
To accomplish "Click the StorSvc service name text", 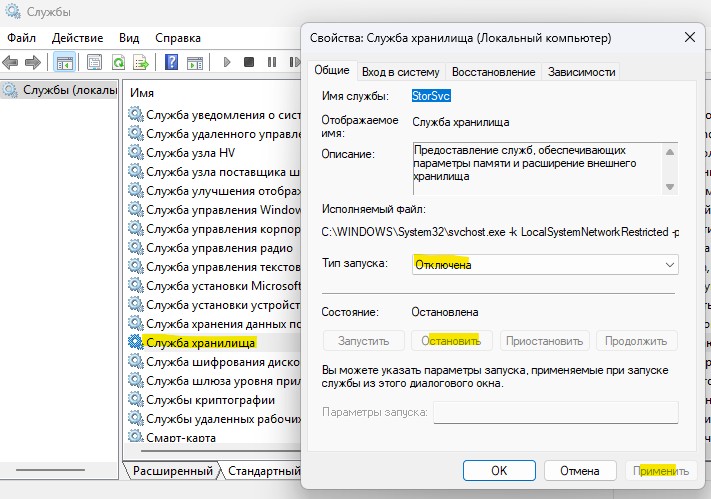I will coord(431,96).
